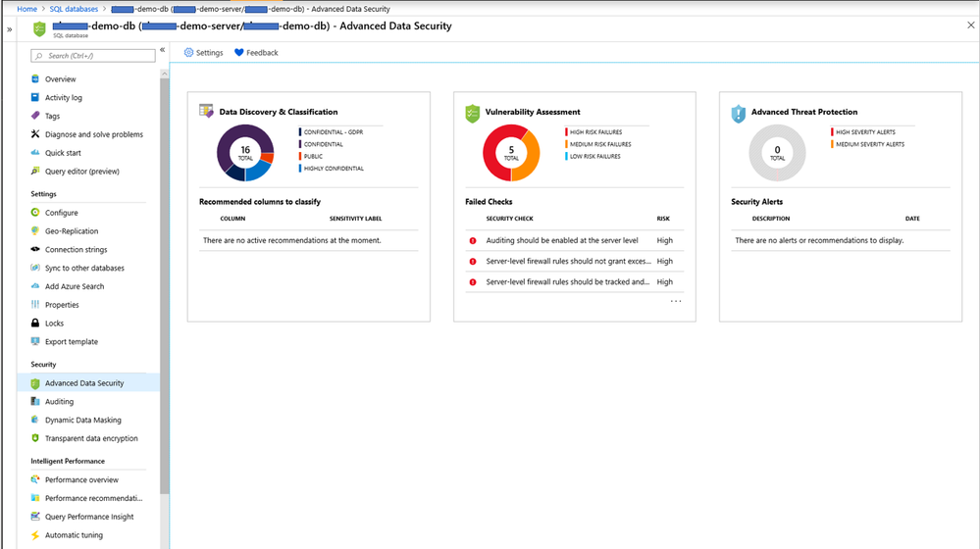Screen dimensions: 980x549
Task: Show more failed checks via ellipsis
Action: coord(676,301)
